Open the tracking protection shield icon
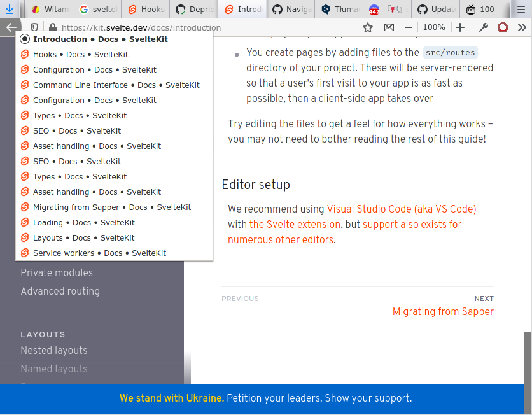Screen dimensions: 532x415 coord(34,27)
